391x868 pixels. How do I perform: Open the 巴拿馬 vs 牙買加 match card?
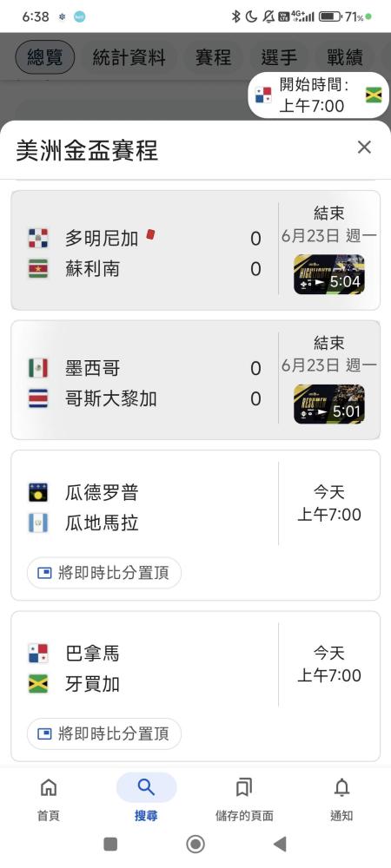coord(195,687)
